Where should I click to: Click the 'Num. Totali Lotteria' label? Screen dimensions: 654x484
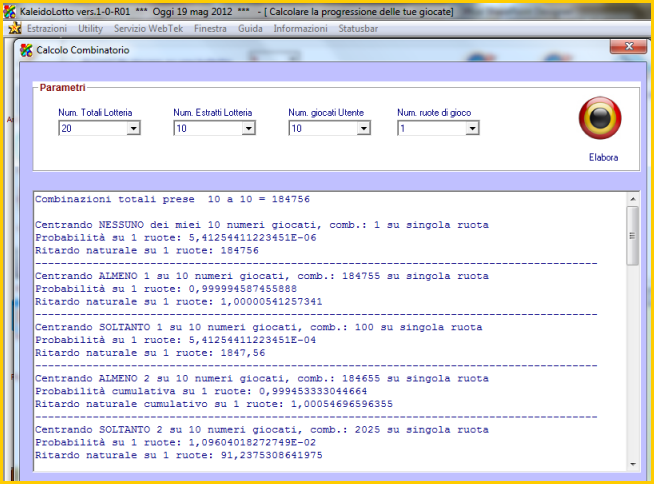[x=95, y=113]
